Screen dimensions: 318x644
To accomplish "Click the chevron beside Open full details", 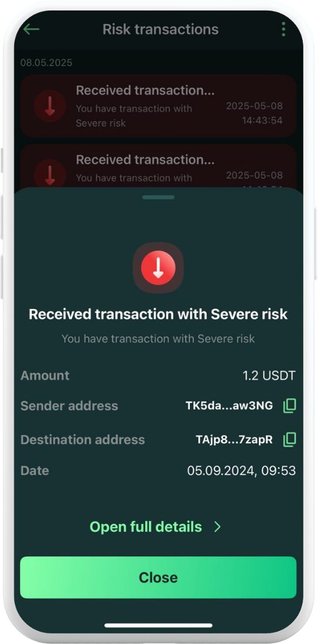I will click(218, 527).
